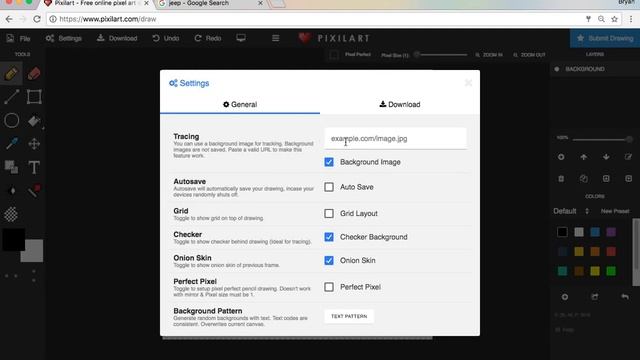This screenshot has height=360, width=640.
Task: Move layer down arrow in Layers panel
Action: (x=606, y=157)
